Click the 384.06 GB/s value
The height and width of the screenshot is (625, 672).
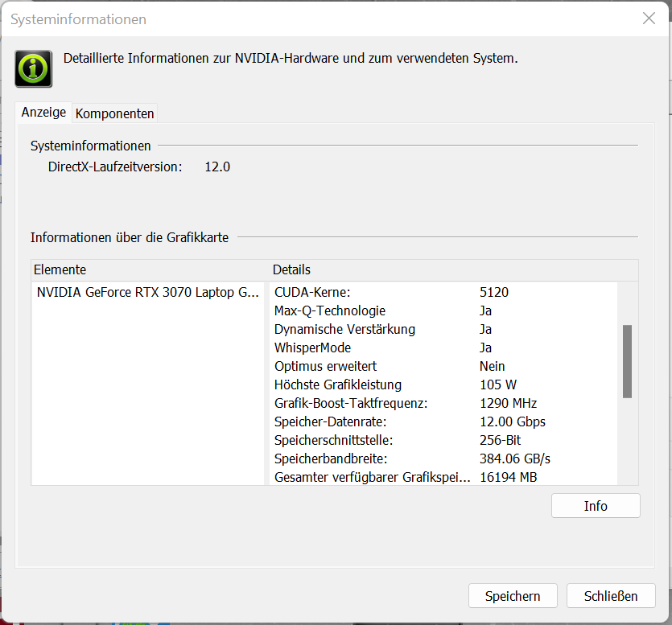click(515, 458)
